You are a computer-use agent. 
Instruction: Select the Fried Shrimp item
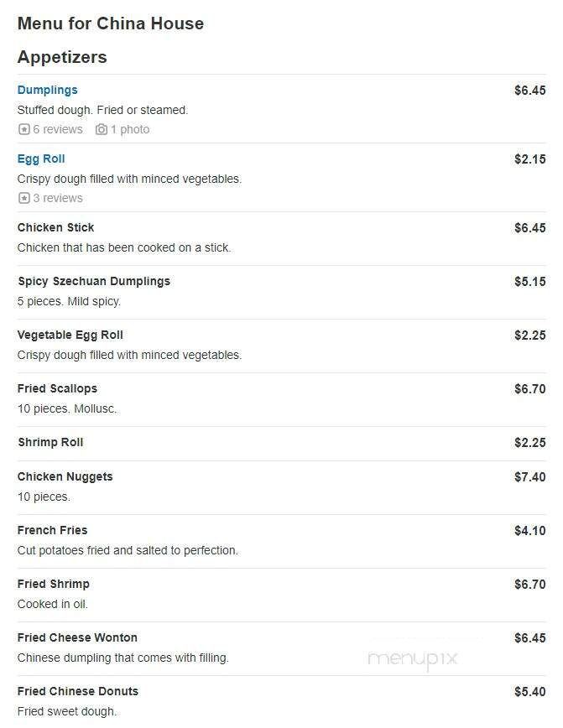[54, 584]
